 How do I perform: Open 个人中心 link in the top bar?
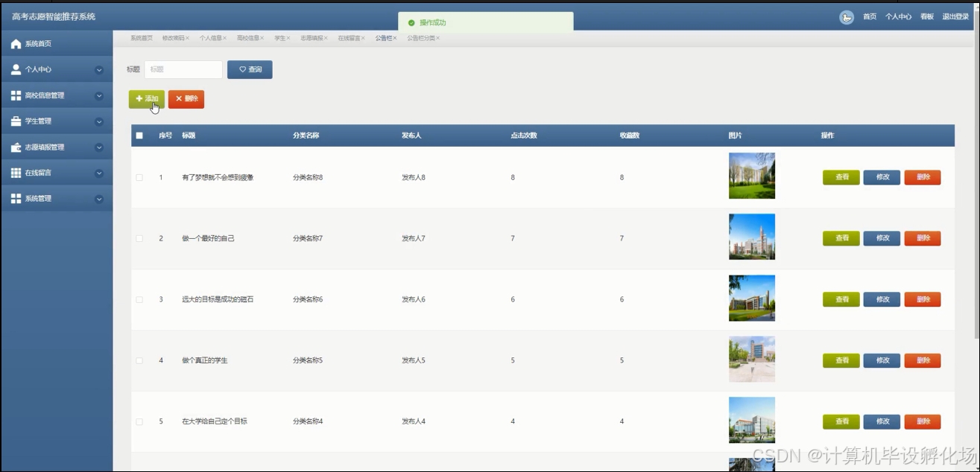(898, 16)
